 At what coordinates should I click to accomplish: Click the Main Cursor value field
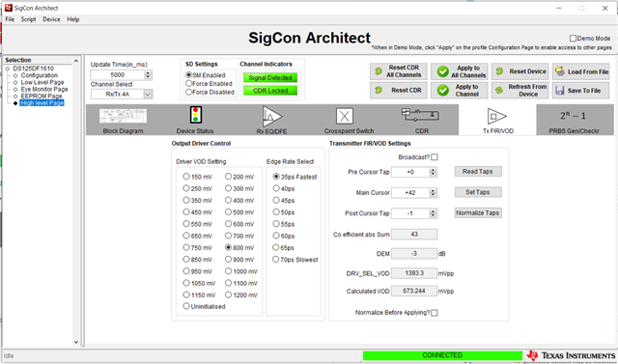coord(410,193)
